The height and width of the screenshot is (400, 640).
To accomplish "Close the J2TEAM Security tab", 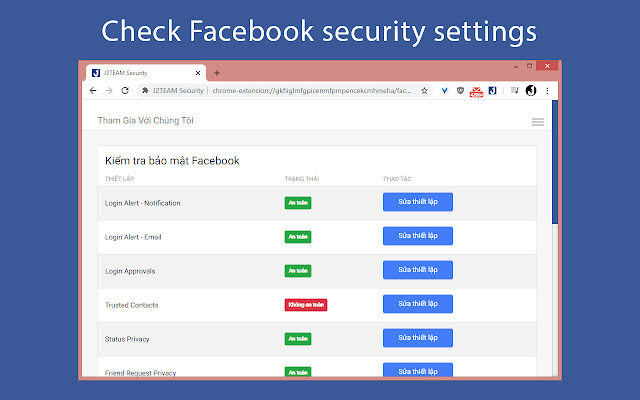I will pos(198,73).
